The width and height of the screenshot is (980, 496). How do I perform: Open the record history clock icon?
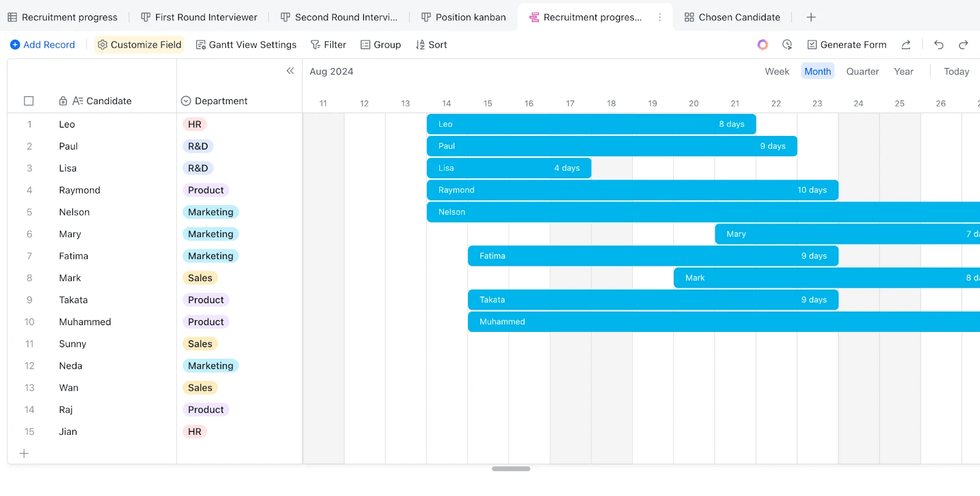[x=787, y=45]
